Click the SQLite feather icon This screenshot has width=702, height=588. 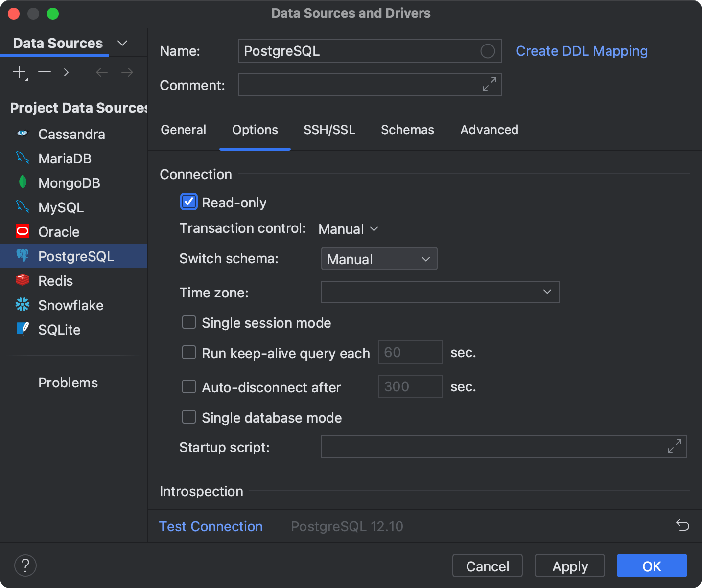[x=22, y=329]
